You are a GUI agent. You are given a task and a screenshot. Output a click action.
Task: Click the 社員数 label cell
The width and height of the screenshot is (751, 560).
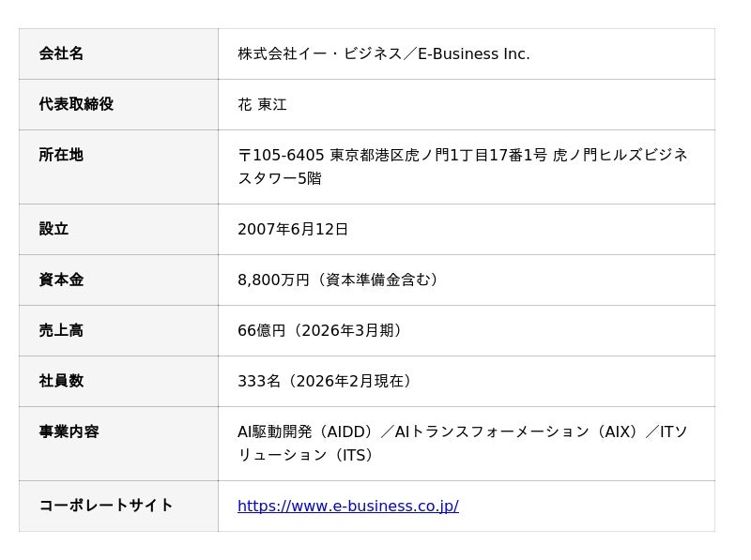click(118, 382)
